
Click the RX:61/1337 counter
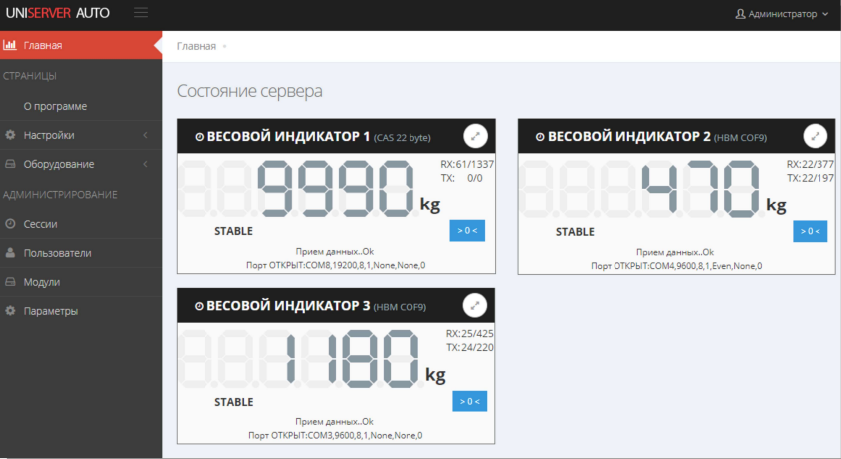pyautogui.click(x=467, y=164)
